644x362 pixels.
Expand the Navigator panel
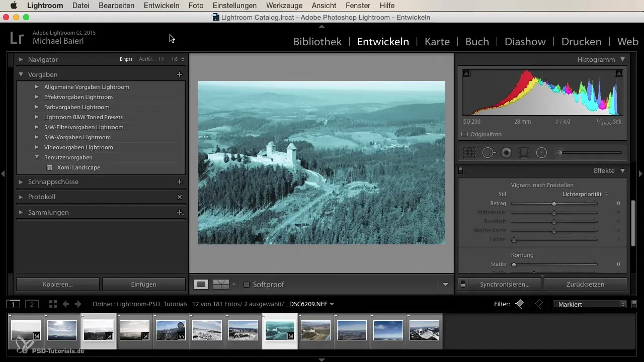[21, 59]
